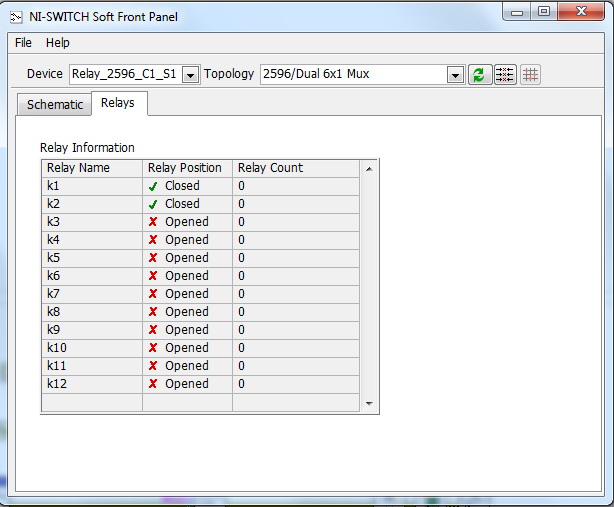The width and height of the screenshot is (614, 507).
Task: Toggle k6 Opened position
Action: click(188, 276)
